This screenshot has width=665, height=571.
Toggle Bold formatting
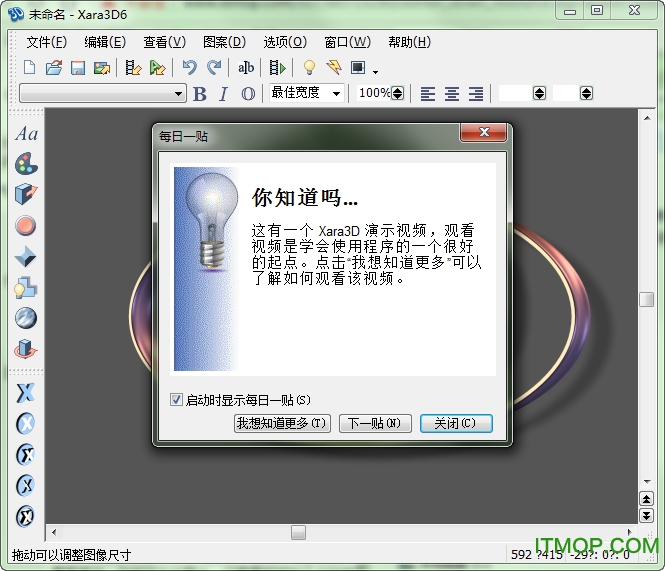coord(200,94)
